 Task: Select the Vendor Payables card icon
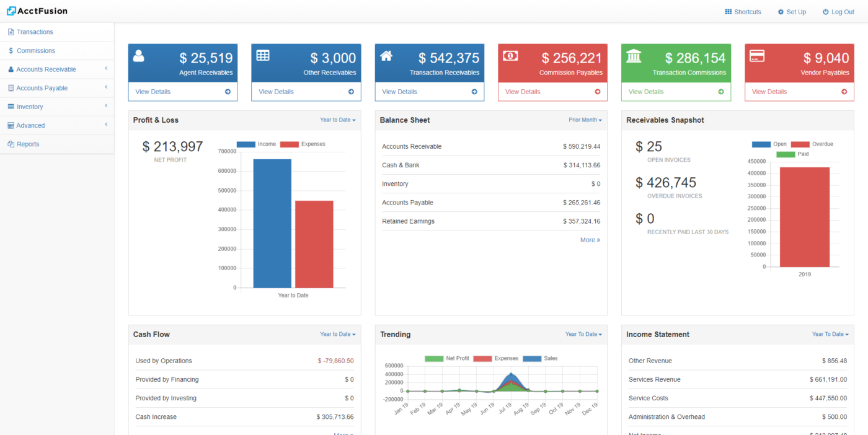point(756,55)
